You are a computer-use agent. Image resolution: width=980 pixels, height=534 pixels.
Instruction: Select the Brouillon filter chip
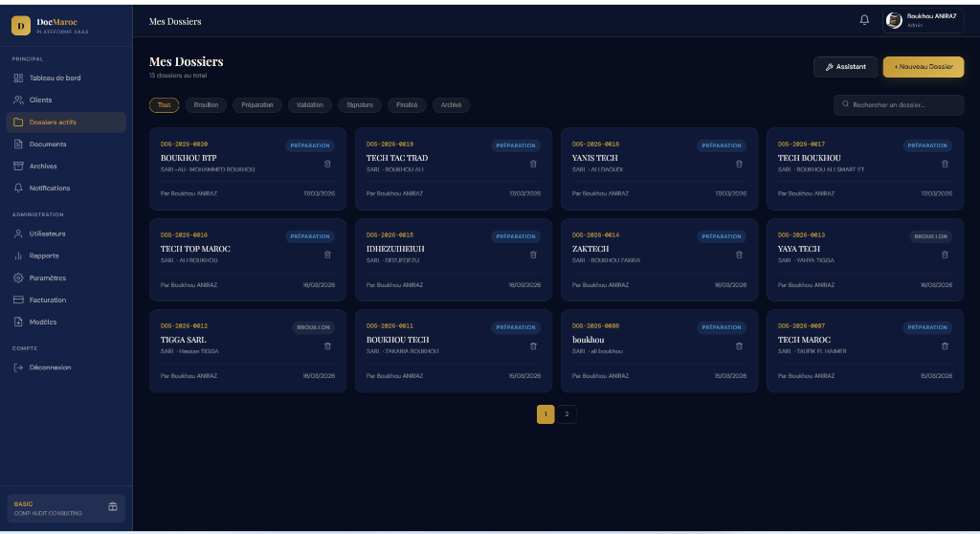click(x=206, y=105)
